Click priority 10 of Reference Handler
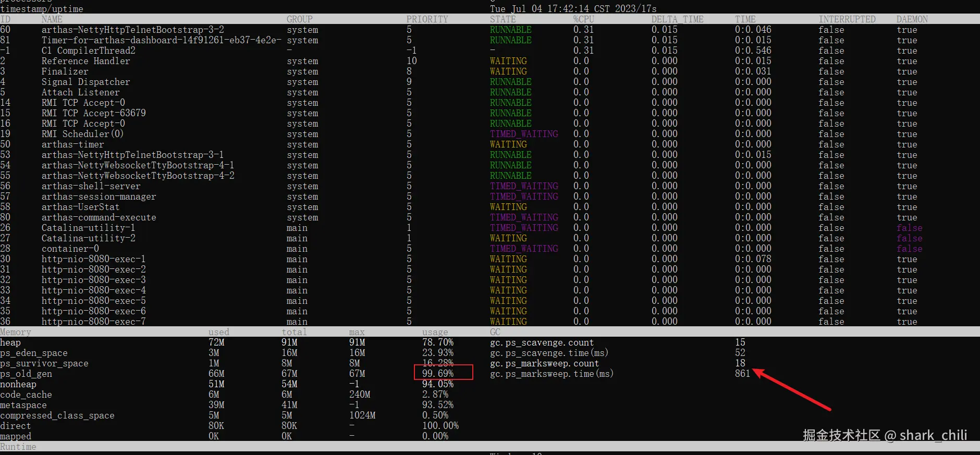980x455 pixels. (x=412, y=61)
